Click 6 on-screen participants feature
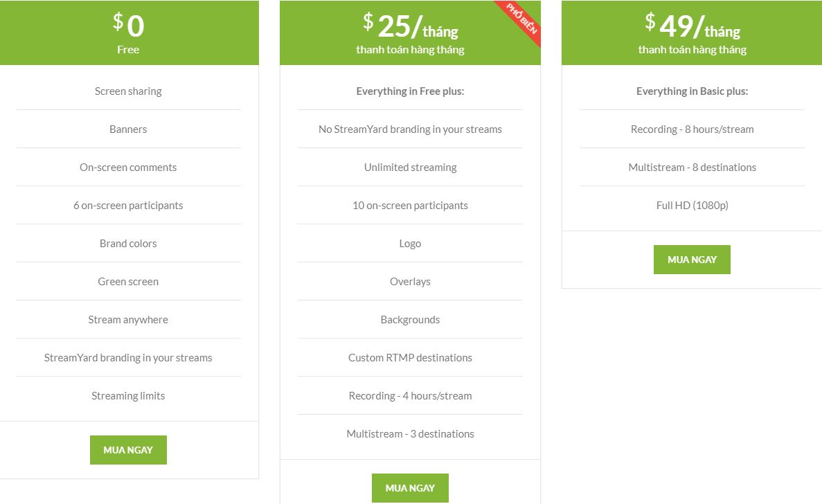This screenshot has width=822, height=504. 128,206
